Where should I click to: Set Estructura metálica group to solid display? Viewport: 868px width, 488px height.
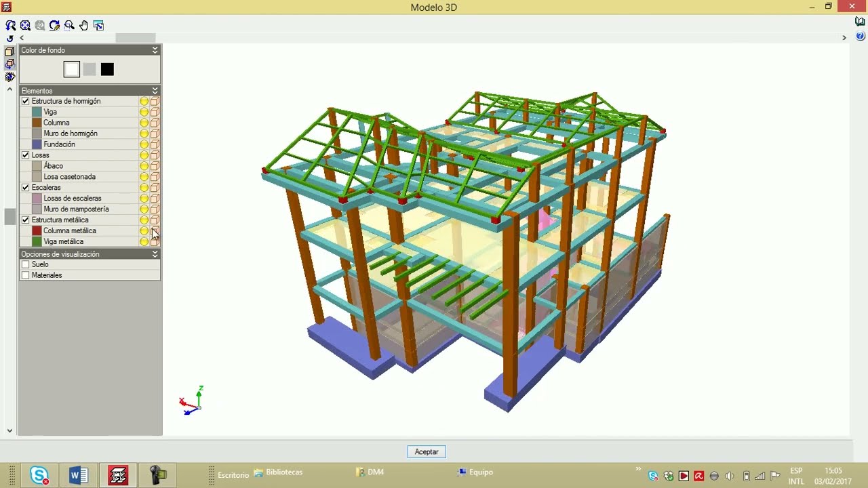pos(144,221)
